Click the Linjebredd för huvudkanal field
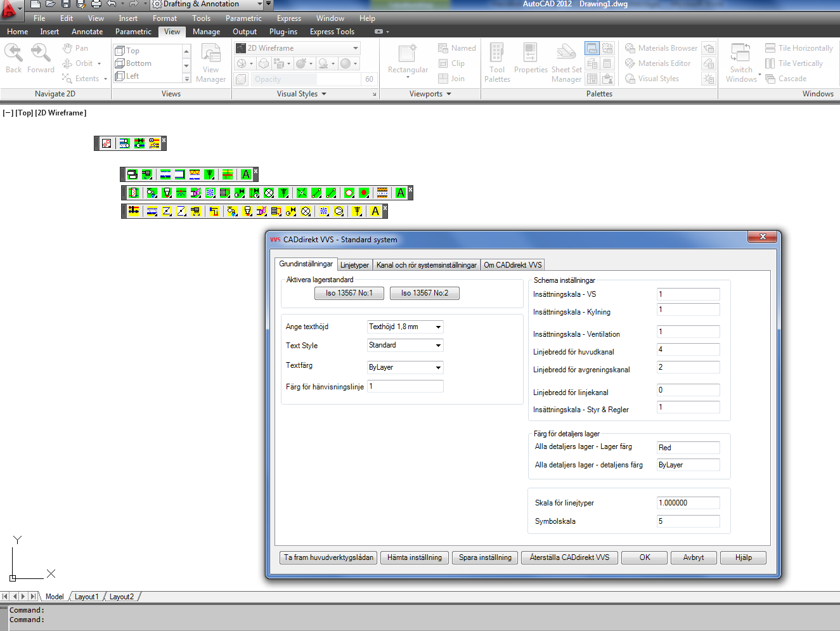The width and height of the screenshot is (840, 631). [x=688, y=349]
